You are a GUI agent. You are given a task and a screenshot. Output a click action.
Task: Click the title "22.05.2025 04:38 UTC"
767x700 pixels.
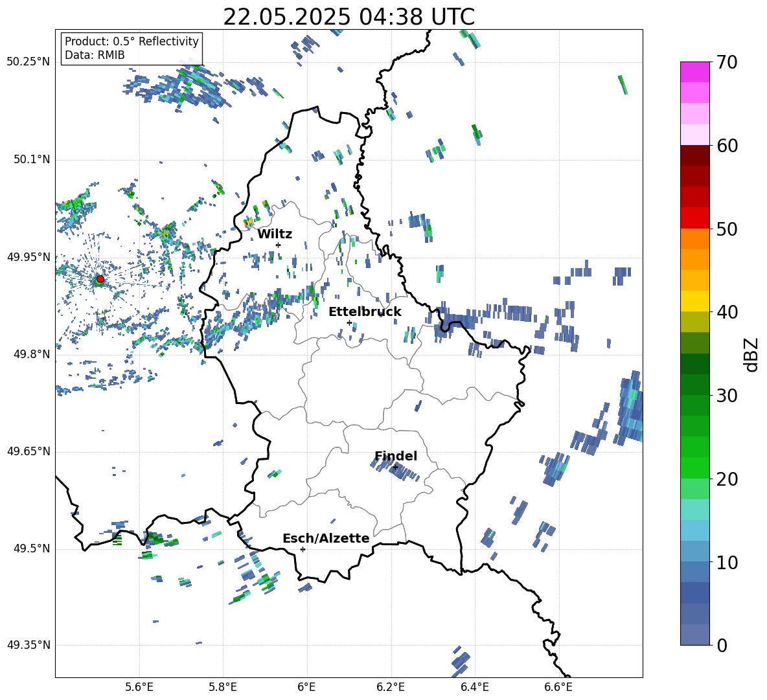click(x=349, y=17)
